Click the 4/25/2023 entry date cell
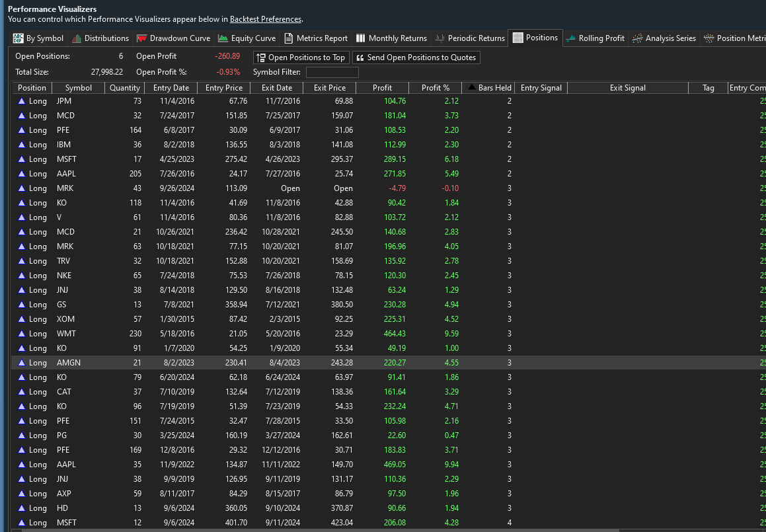This screenshot has height=532, width=766. 176,159
